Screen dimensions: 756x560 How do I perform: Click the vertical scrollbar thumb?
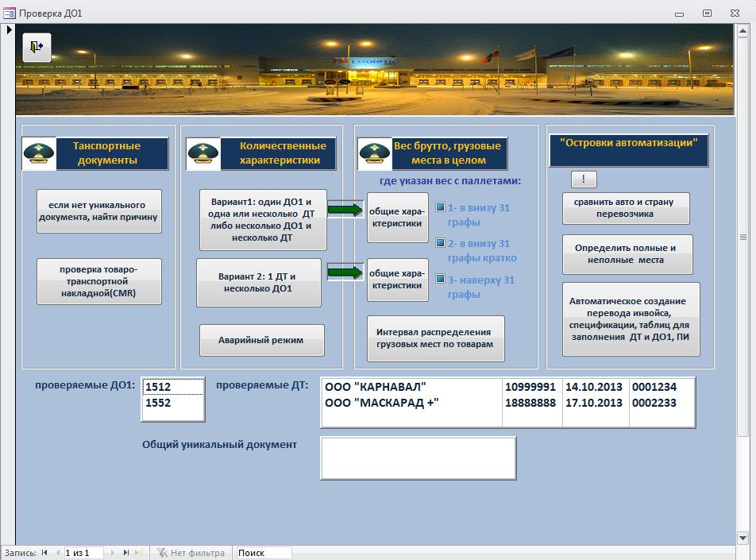742,237
